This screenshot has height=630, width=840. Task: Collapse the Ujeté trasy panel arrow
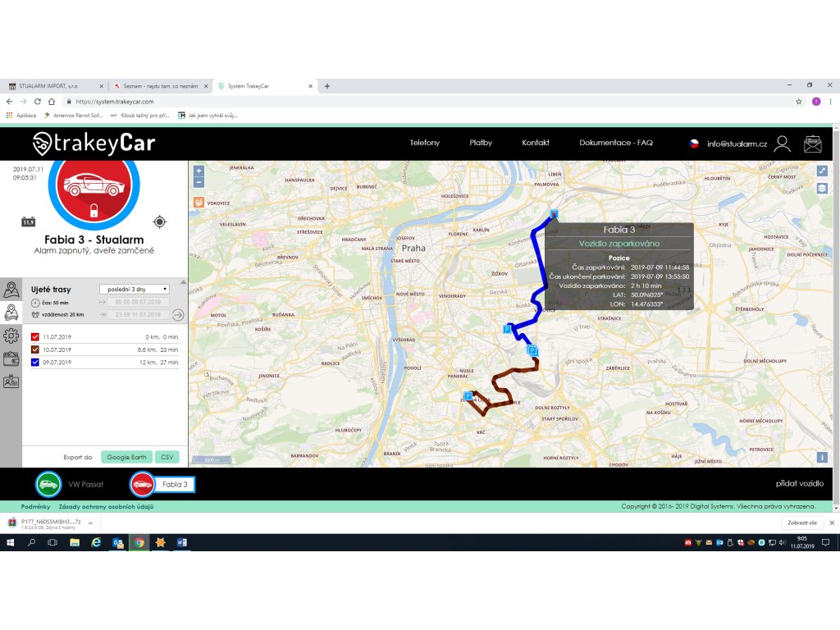tap(183, 282)
